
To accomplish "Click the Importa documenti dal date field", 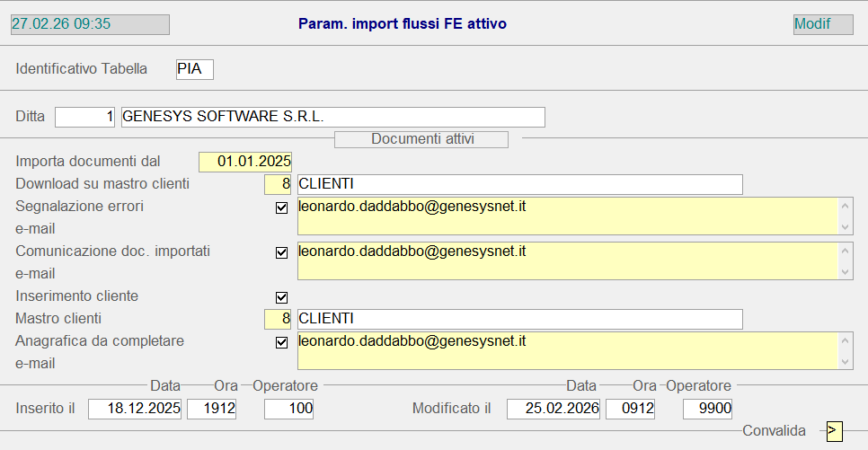I will tap(245, 162).
